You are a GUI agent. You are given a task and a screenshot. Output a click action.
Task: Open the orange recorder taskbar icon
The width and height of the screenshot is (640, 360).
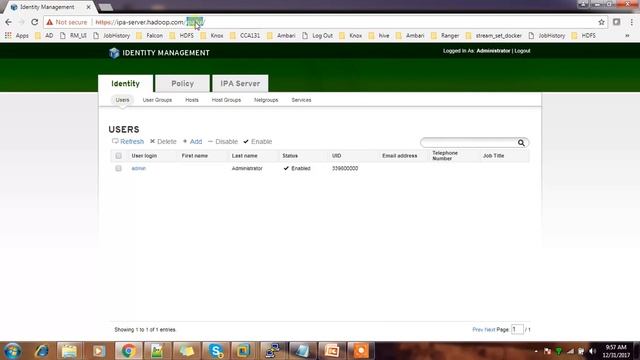pyautogui.click(x=360, y=351)
